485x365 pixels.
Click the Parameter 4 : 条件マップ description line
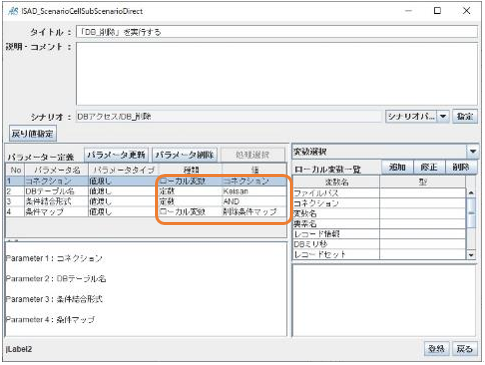(x=50, y=319)
